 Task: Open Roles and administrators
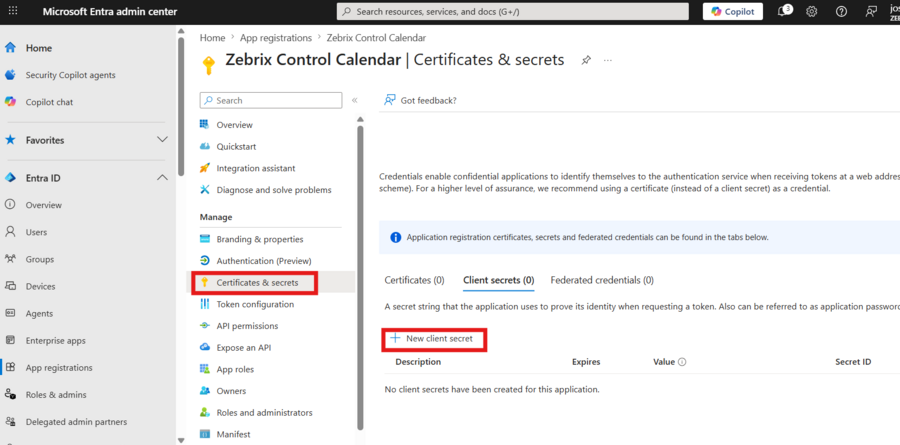pyautogui.click(x=264, y=412)
